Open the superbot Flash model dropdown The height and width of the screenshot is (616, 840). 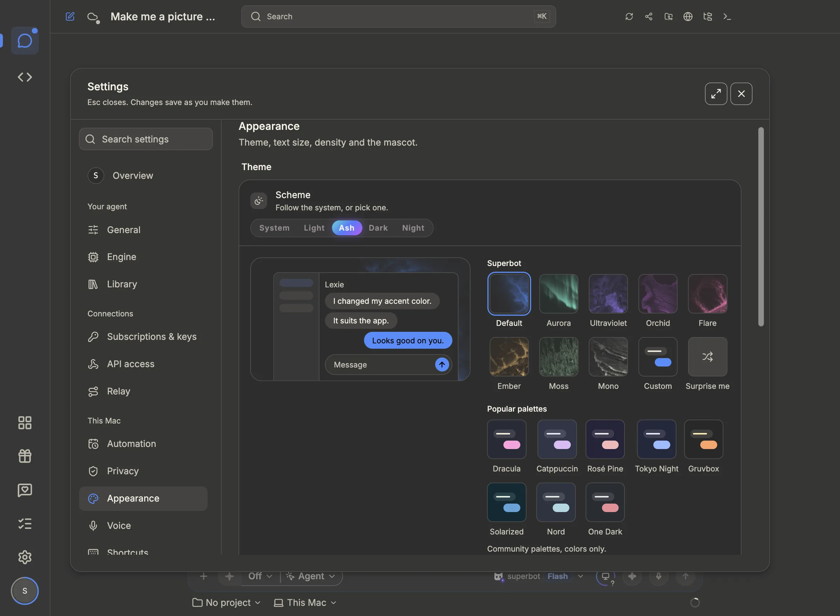click(539, 576)
